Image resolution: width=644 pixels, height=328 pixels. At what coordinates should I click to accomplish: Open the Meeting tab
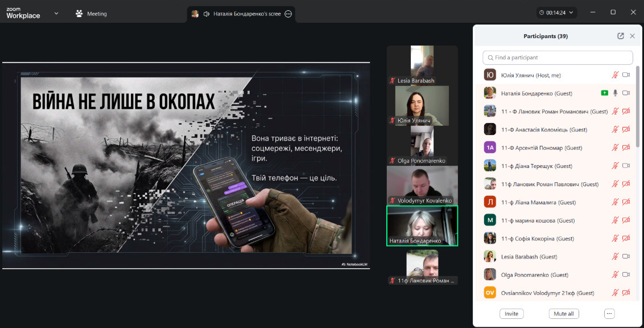(x=97, y=14)
